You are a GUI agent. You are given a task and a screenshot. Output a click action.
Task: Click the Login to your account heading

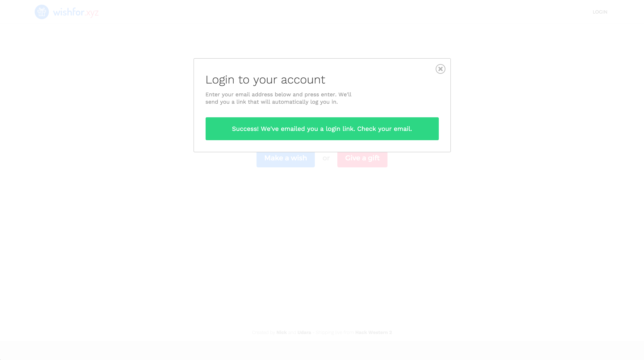click(265, 80)
